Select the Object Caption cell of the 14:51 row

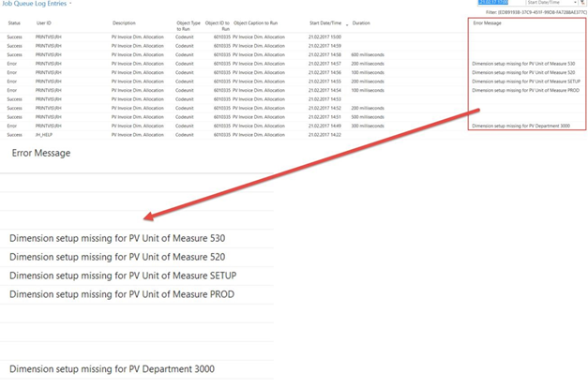click(x=259, y=117)
